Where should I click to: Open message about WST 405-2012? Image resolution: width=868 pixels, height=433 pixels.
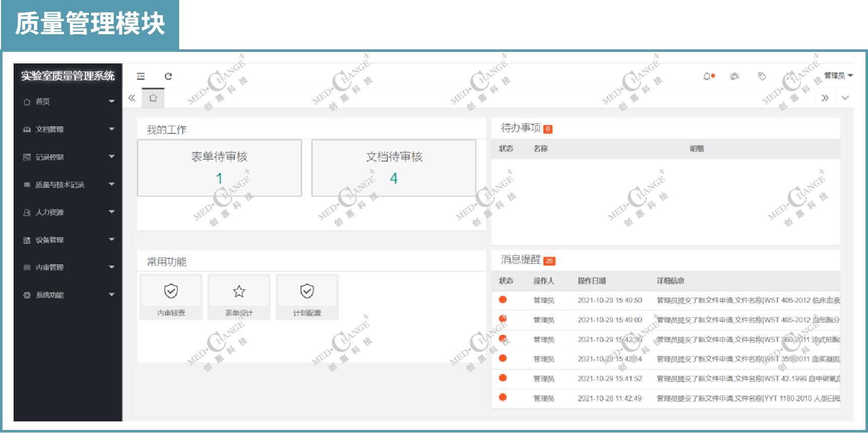click(748, 320)
